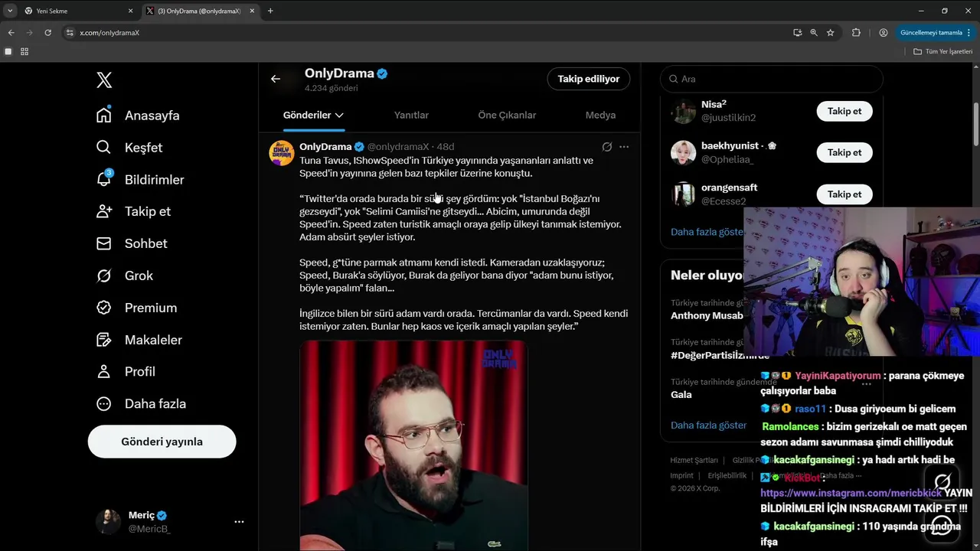
Task: Click browser back arrow
Action: click(x=11, y=33)
